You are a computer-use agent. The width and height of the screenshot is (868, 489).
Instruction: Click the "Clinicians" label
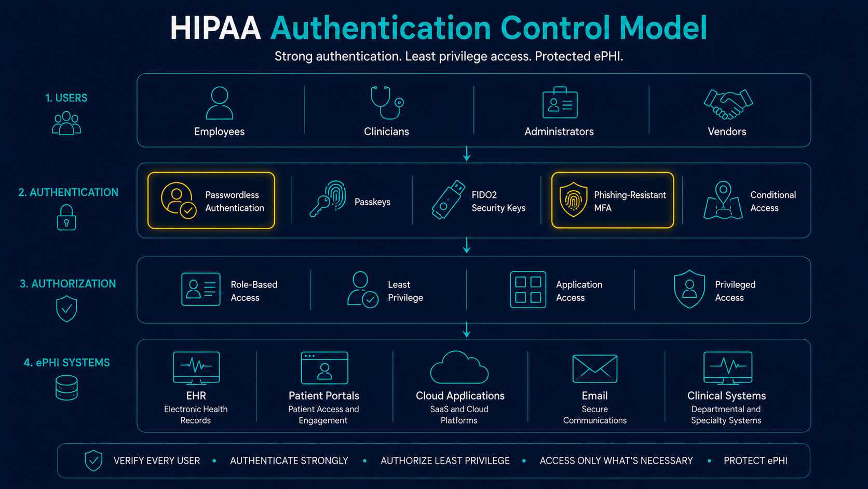[387, 131]
